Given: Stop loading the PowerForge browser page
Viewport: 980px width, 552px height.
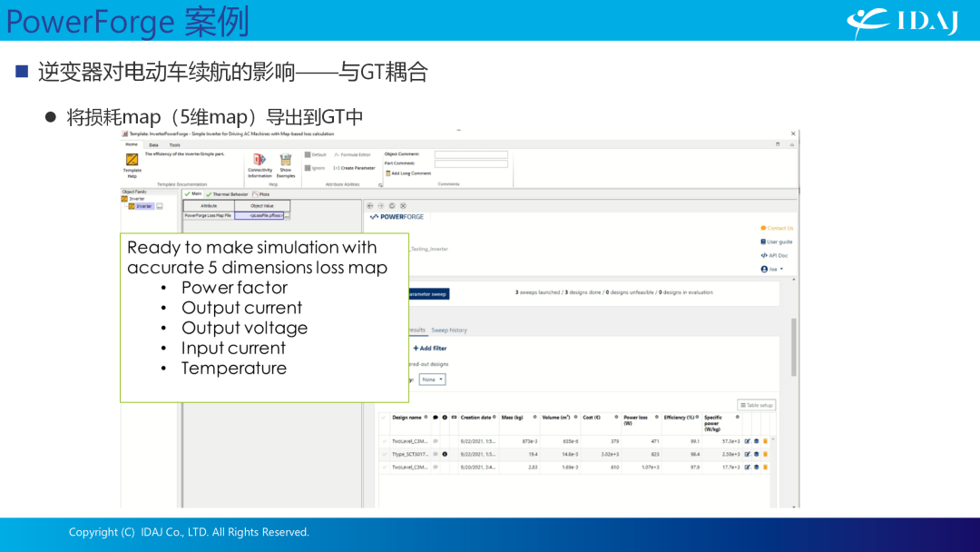Looking at the screenshot, I should (403, 206).
